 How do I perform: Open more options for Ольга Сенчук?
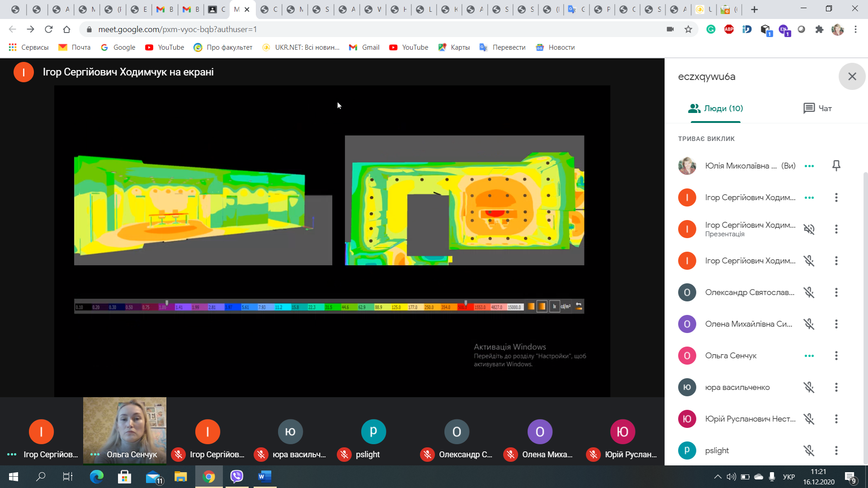[836, 356]
